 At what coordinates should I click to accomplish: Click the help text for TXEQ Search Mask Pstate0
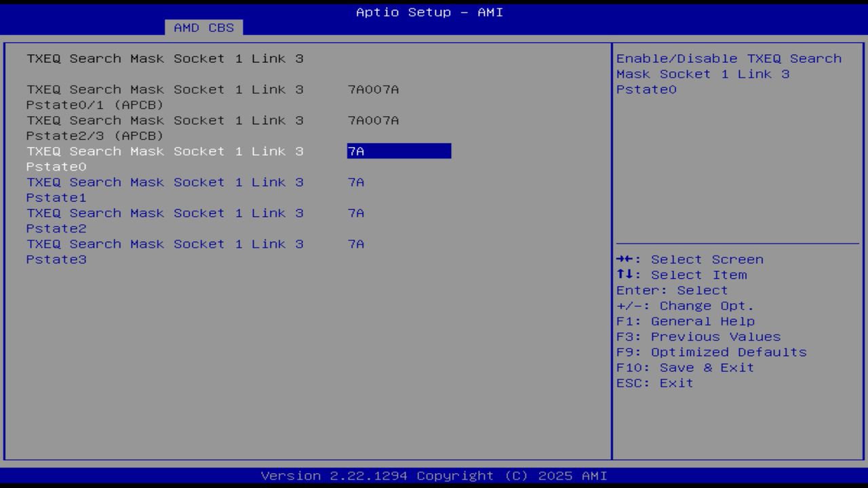tap(728, 73)
